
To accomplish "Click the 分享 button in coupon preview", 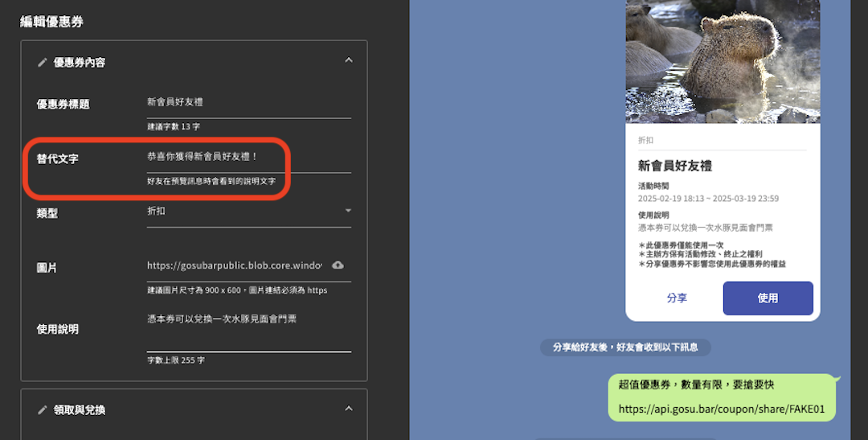I will [677, 298].
